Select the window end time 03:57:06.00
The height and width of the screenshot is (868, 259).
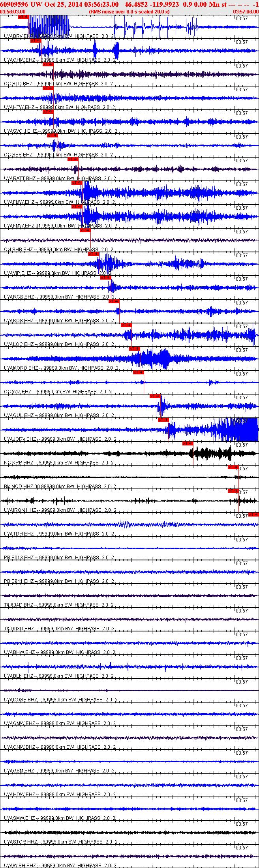(246, 12)
